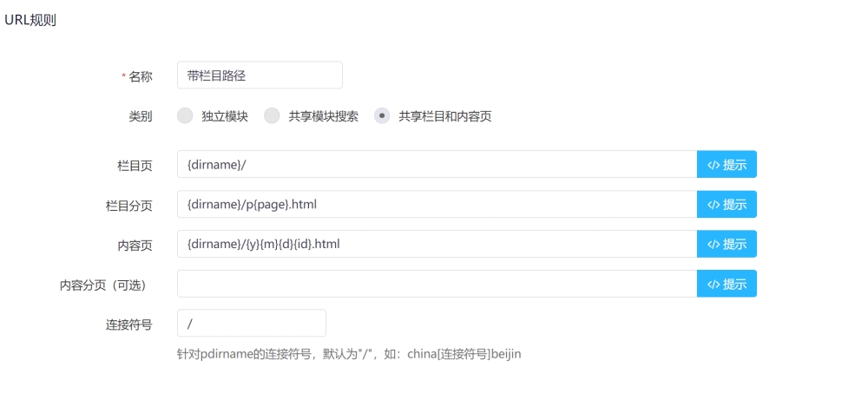Click the 栏目分页 label text

[128, 206]
